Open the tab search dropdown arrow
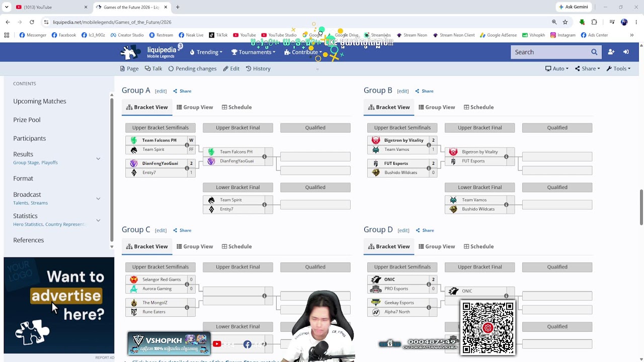 (x=7, y=7)
